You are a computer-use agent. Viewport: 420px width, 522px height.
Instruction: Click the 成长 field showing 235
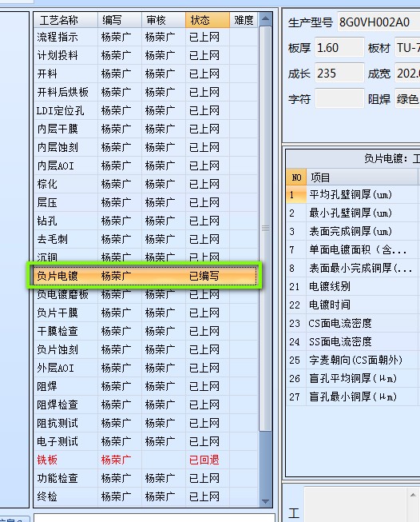pos(339,74)
